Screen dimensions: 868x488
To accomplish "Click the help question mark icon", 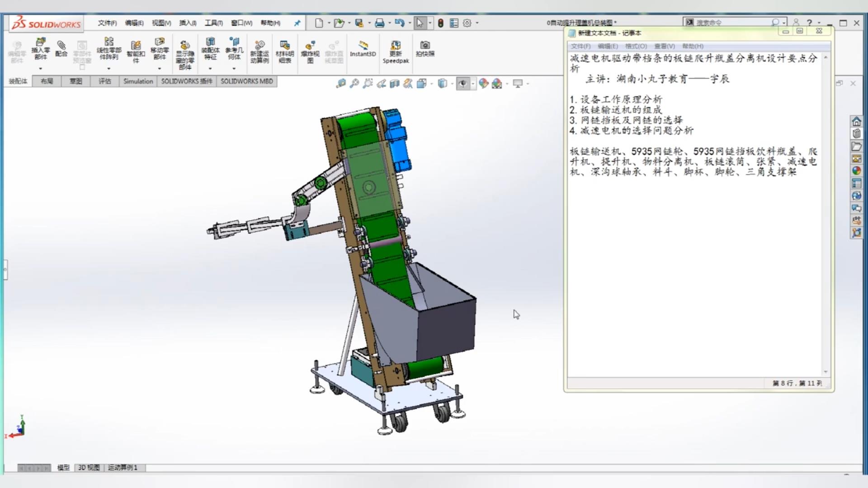I will click(x=809, y=22).
